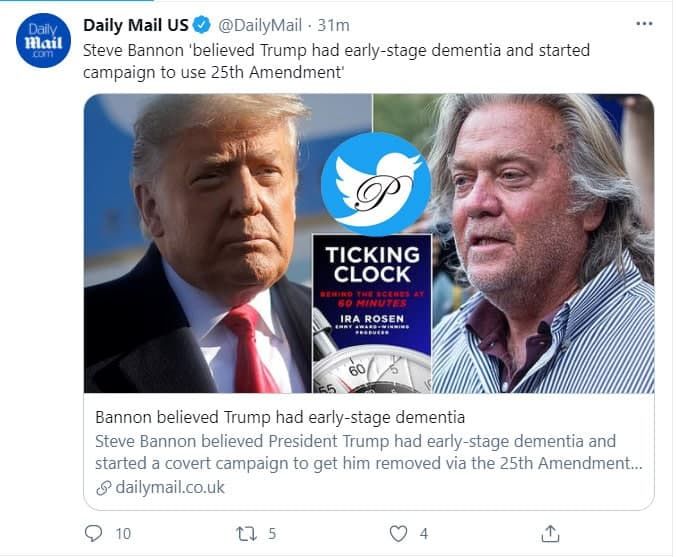The image size is (677, 557).
Task: Open the tweet's more options menu
Action: click(x=645, y=24)
